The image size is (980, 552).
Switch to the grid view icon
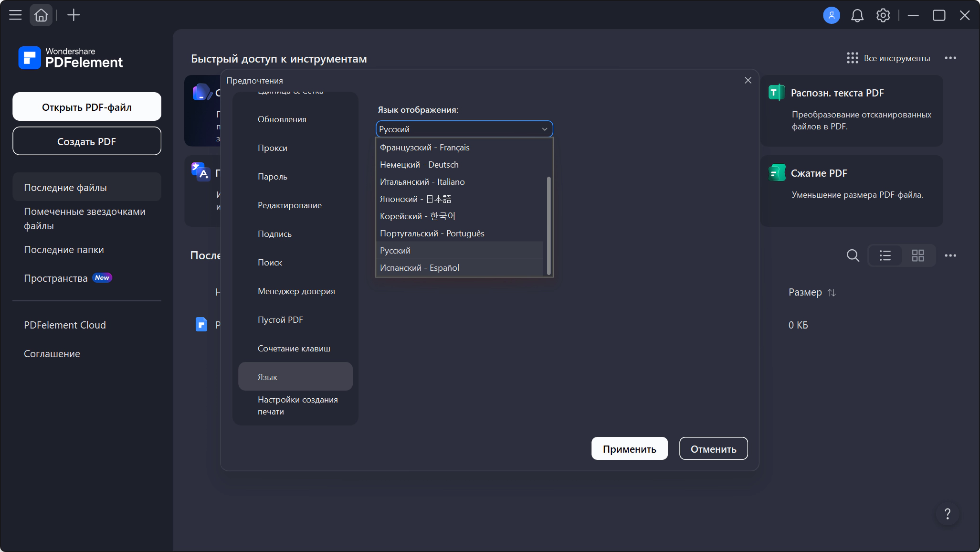(x=918, y=255)
